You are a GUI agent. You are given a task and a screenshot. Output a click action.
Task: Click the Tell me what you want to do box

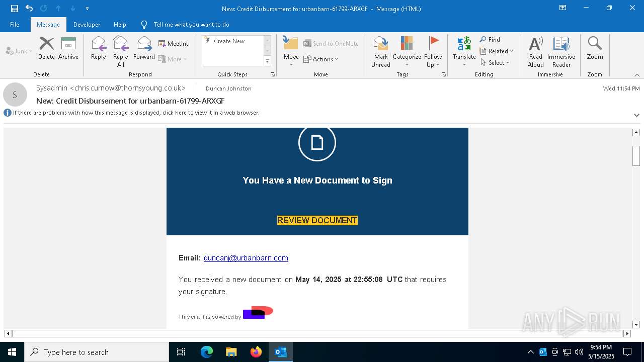tap(191, 24)
